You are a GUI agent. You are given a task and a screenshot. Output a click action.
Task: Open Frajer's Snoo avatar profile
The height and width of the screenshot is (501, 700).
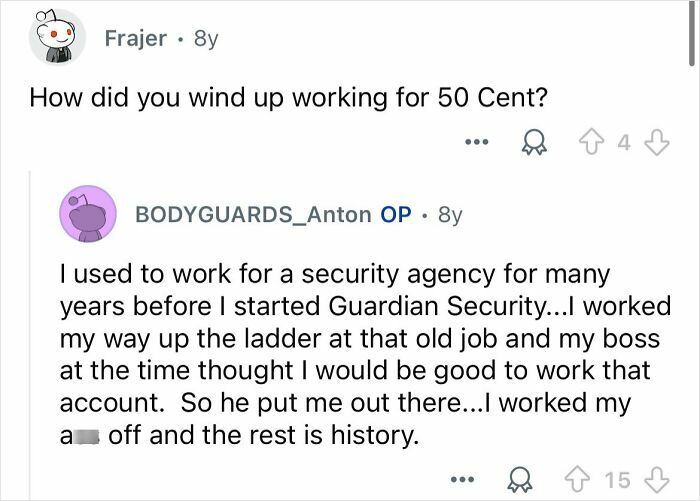pyautogui.click(x=57, y=37)
